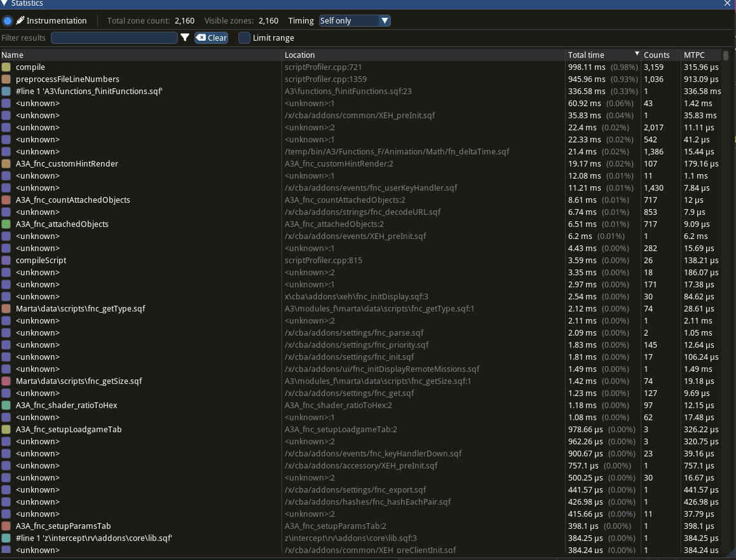This screenshot has width=736, height=560.
Task: Click the backspace icon on the Clear button
Action: click(x=201, y=38)
